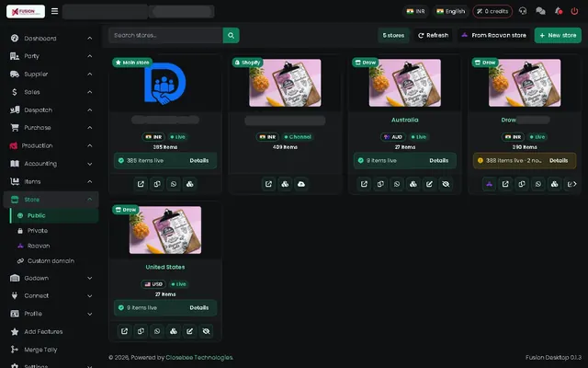Toggle the hamburger sidebar menu
The width and height of the screenshot is (588, 368).
(55, 11)
